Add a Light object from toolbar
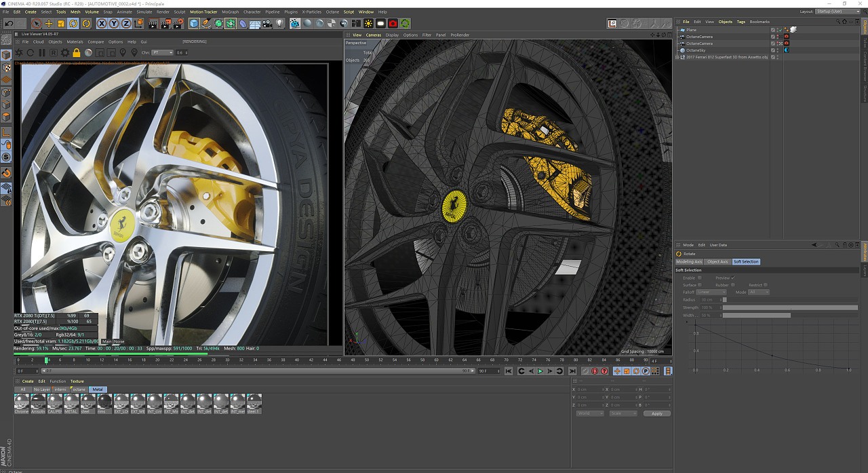868x473 pixels. [279, 24]
